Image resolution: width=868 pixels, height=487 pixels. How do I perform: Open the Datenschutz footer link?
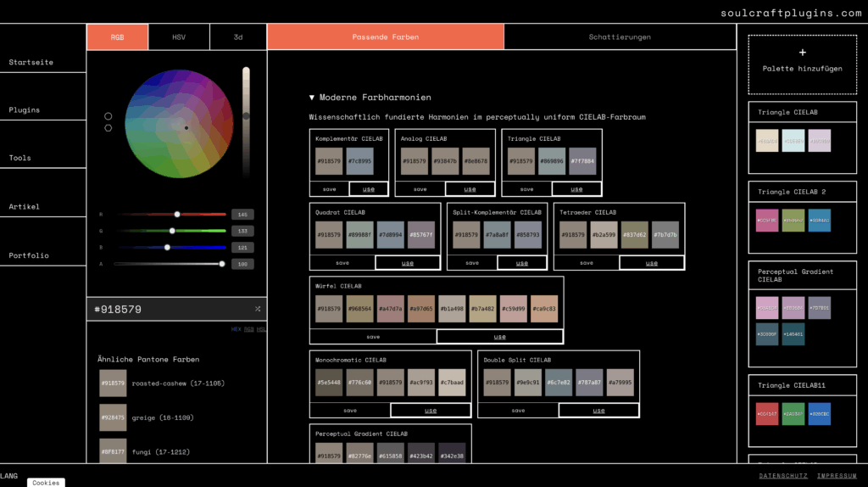(783, 476)
